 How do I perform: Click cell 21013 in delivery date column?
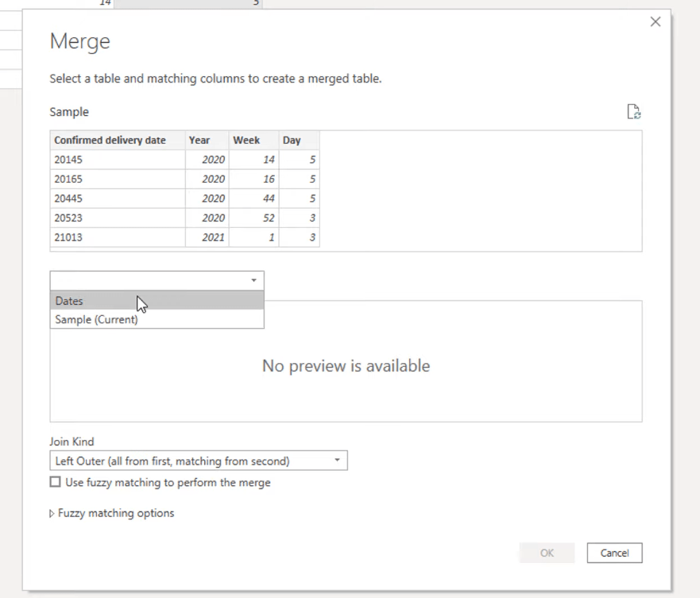118,237
